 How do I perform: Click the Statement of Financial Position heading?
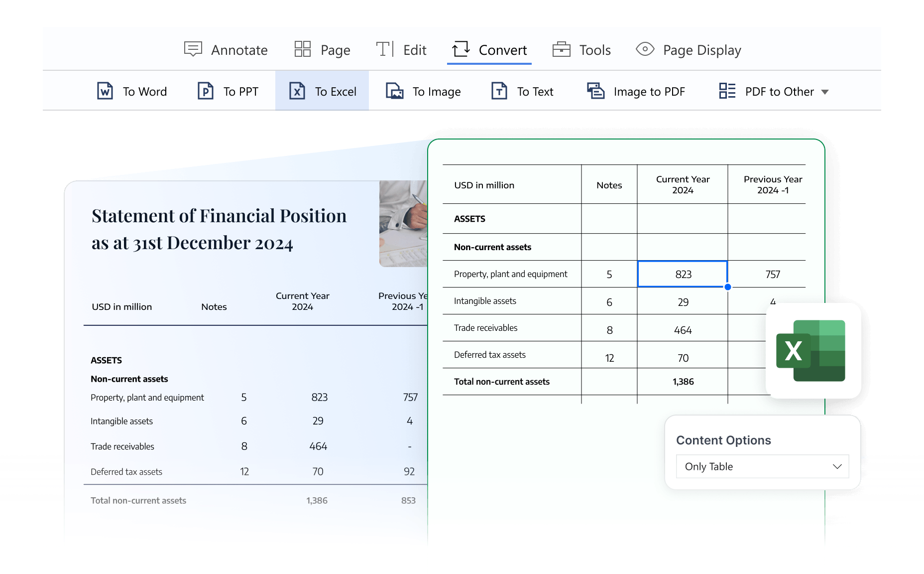pos(219,229)
